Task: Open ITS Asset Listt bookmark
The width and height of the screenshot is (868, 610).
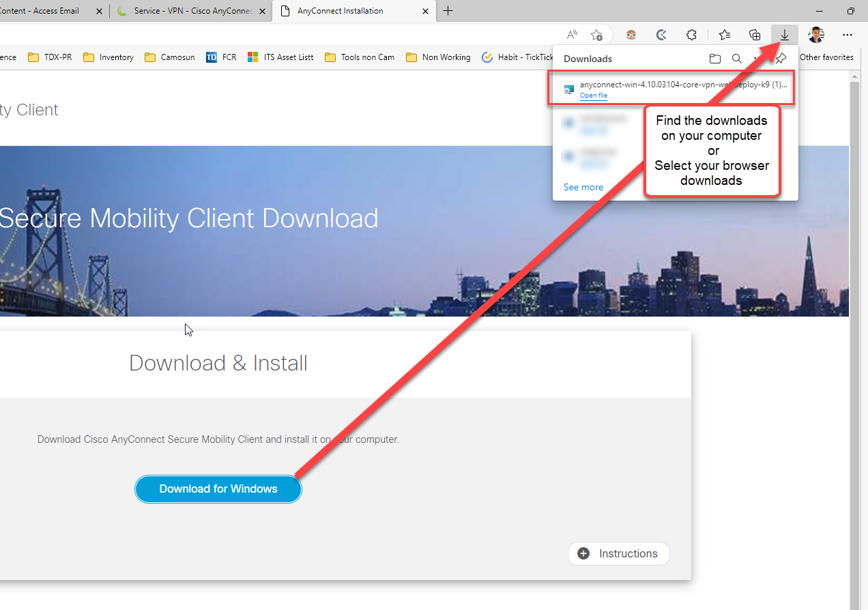Action: 280,57
